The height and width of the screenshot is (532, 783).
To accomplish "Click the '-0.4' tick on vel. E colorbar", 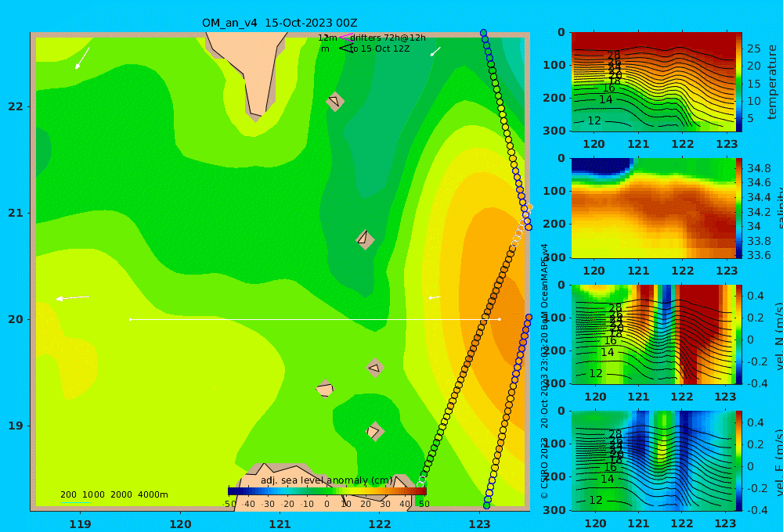I will tap(757, 509).
